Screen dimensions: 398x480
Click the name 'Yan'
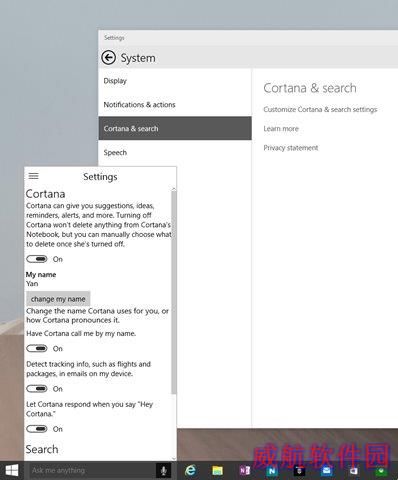click(32, 284)
